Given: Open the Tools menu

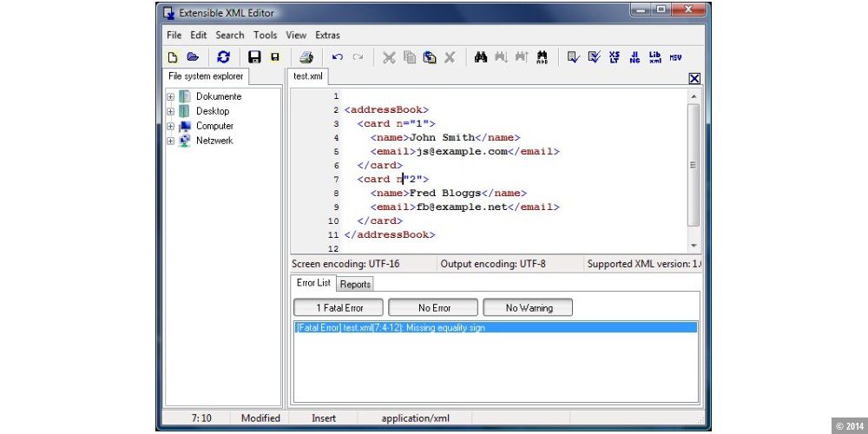Looking at the screenshot, I should (265, 36).
